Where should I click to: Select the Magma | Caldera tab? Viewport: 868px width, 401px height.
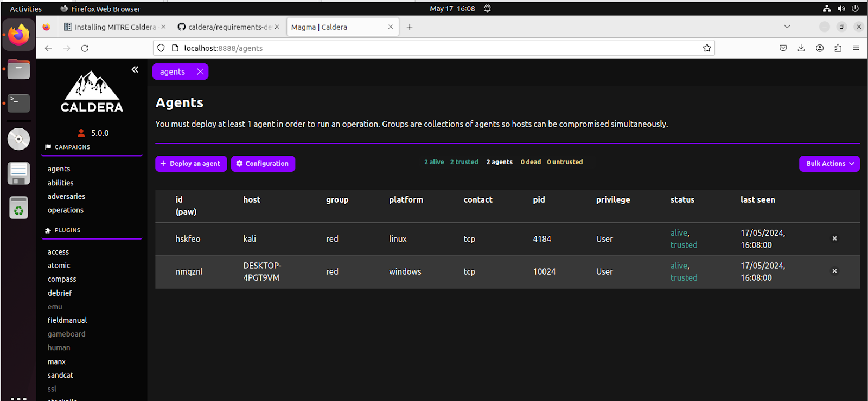pyautogui.click(x=342, y=27)
